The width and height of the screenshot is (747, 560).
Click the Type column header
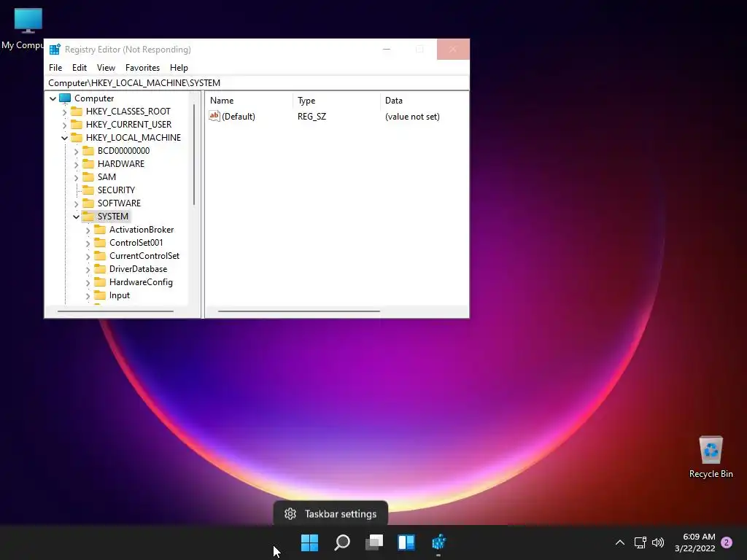336,101
